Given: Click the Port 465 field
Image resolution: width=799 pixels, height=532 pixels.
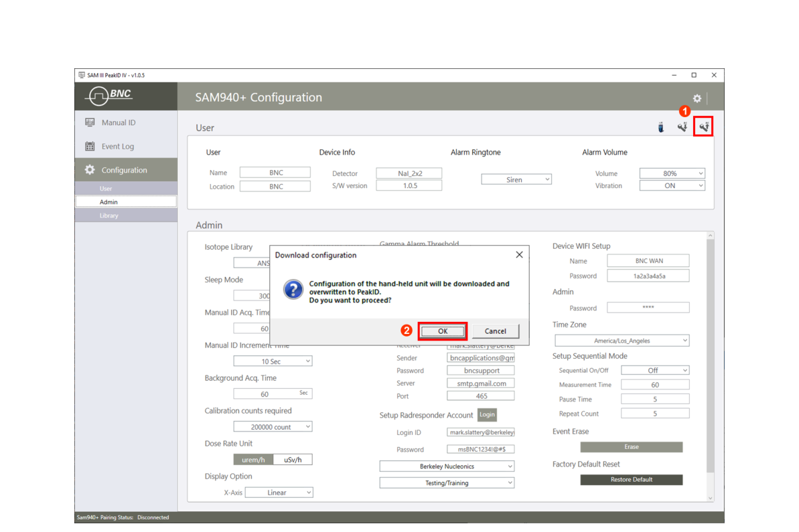Looking at the screenshot, I should [x=480, y=396].
